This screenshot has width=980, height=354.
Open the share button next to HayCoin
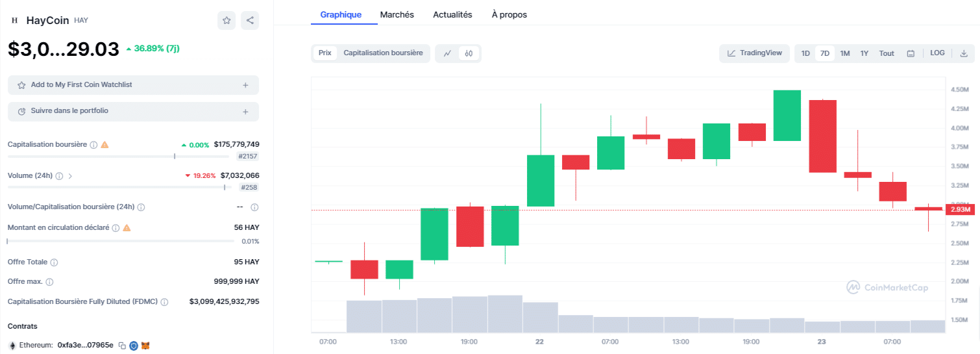coord(250,20)
